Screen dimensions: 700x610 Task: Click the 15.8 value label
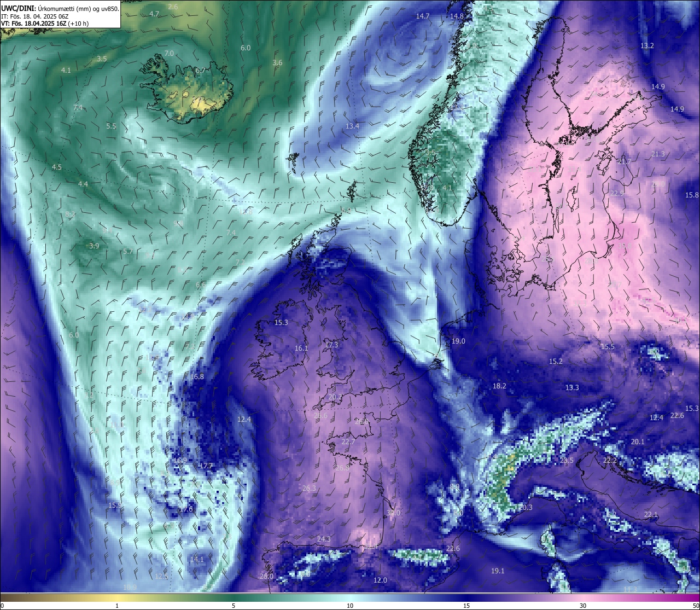point(692,195)
